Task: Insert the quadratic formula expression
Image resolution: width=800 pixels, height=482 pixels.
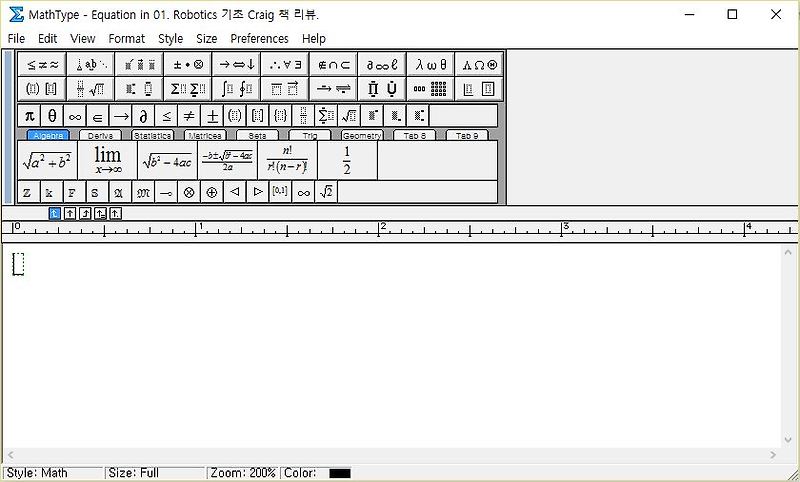Action: [x=228, y=161]
